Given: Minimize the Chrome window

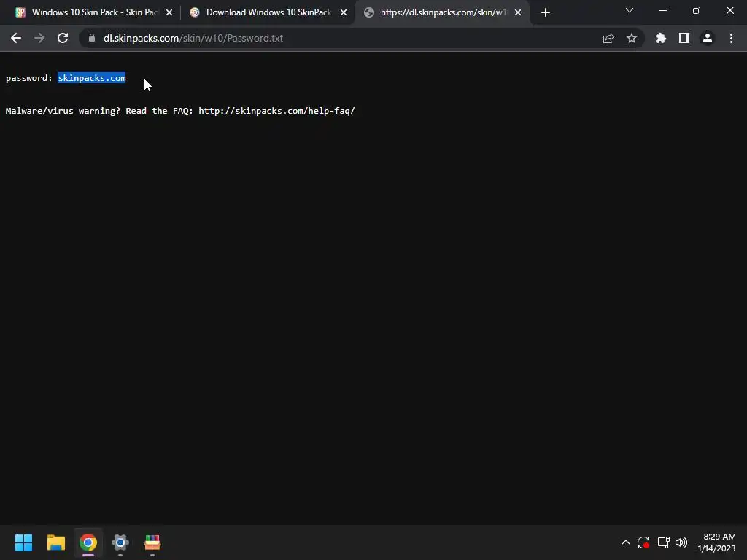Looking at the screenshot, I should click(662, 10).
